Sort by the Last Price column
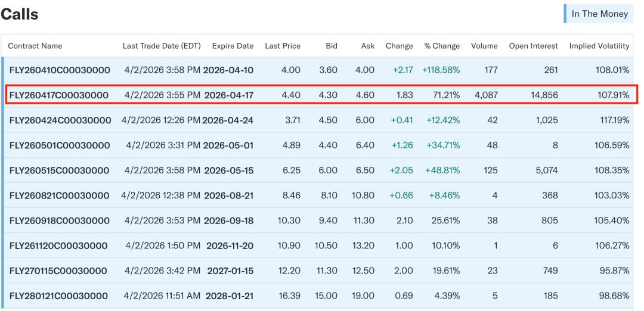This screenshot has height=311, width=644. (283, 46)
